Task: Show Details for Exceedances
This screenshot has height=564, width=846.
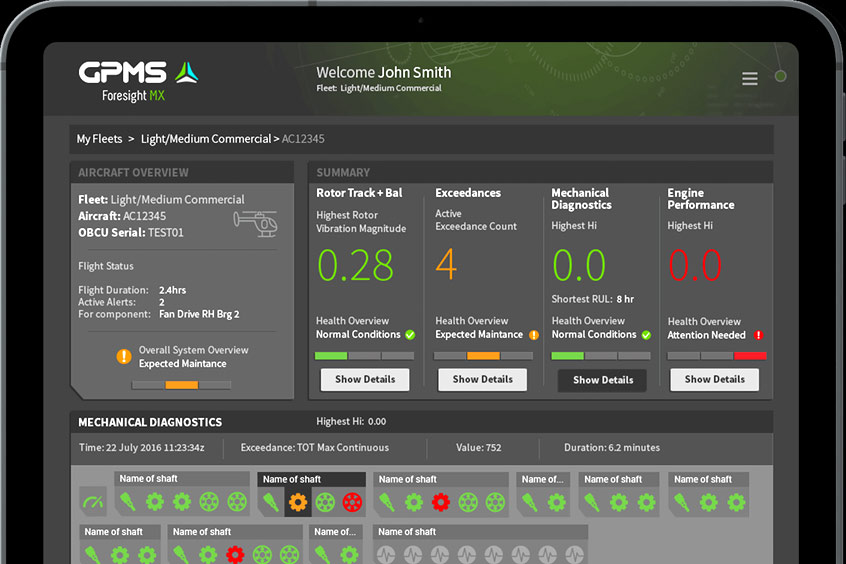Action: 482,380
